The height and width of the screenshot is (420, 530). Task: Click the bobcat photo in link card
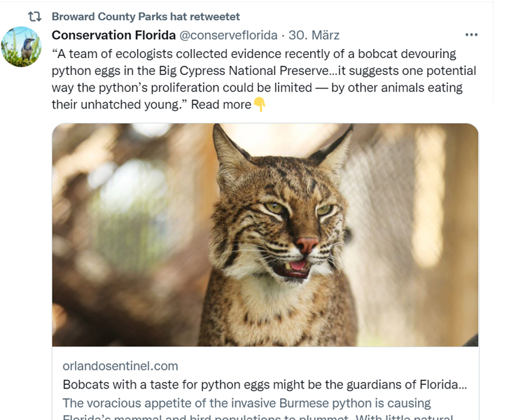pos(265,234)
